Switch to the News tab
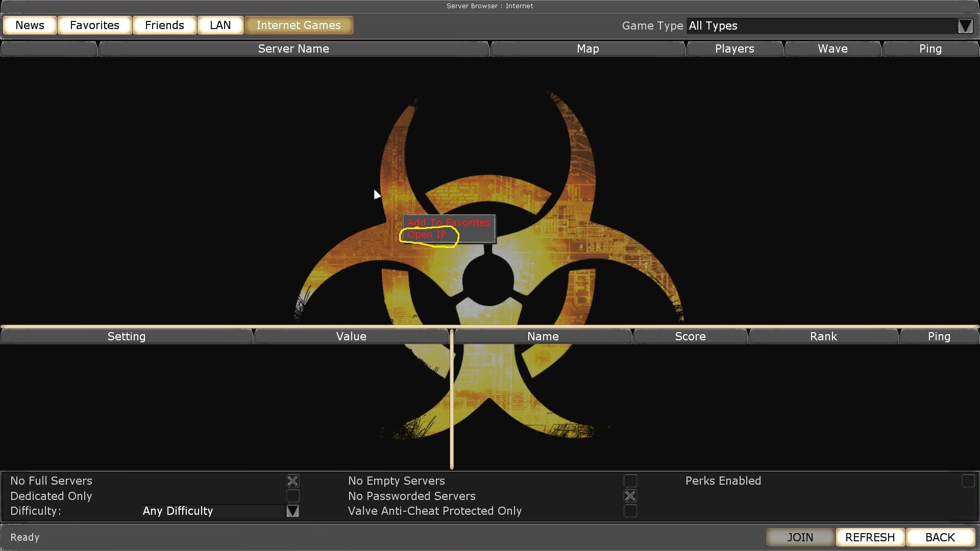980x551 pixels. click(x=30, y=26)
